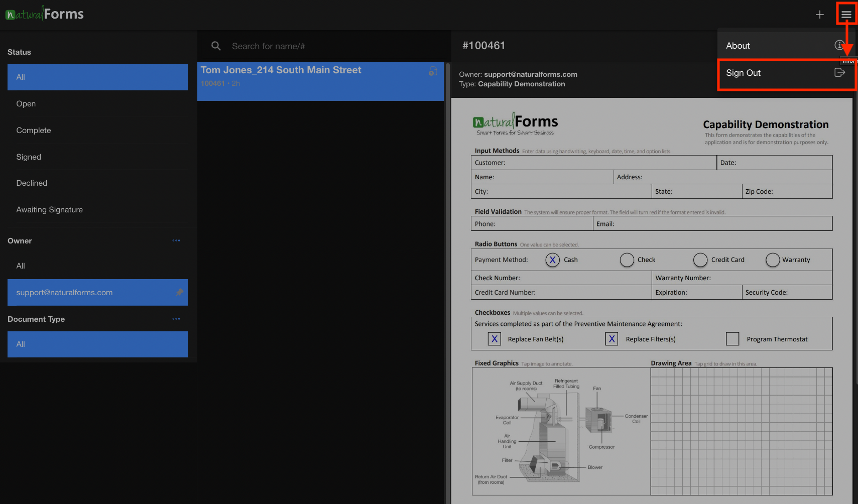Click the Expiration field
858x504 pixels.
tap(697, 293)
